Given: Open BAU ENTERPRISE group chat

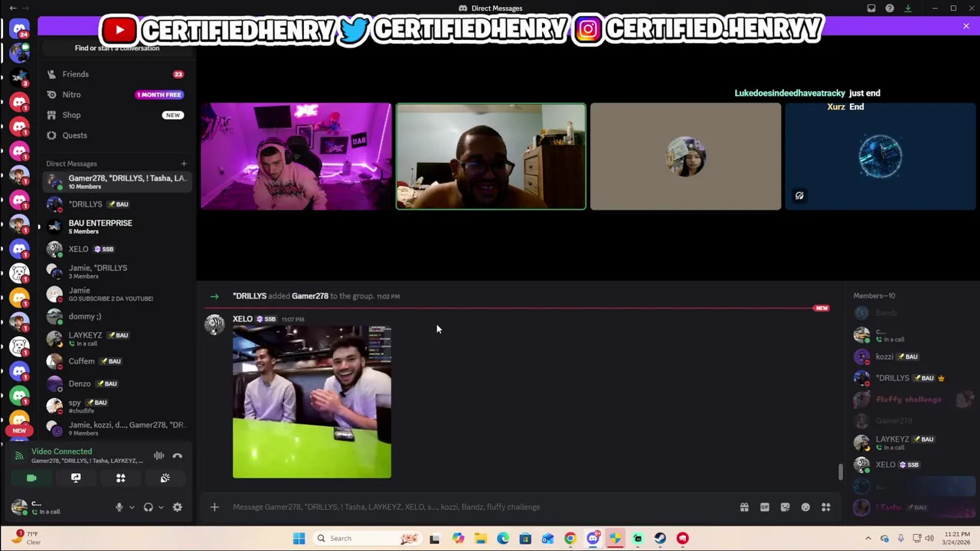Looking at the screenshot, I should click(x=116, y=227).
